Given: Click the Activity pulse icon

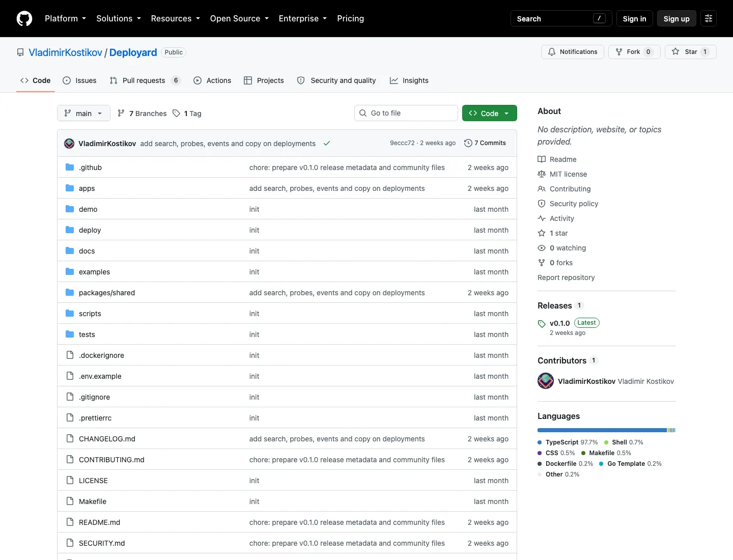Looking at the screenshot, I should point(542,218).
